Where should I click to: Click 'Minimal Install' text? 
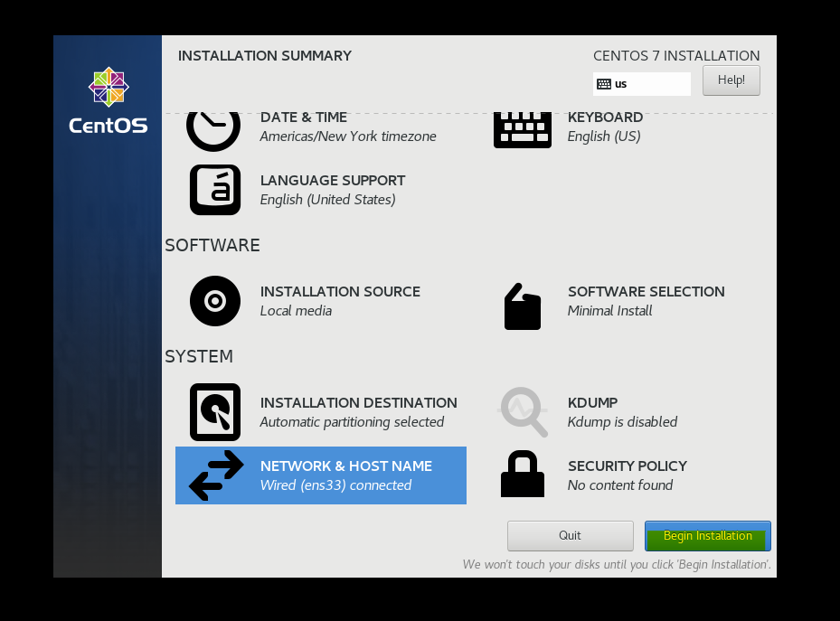tap(609, 311)
